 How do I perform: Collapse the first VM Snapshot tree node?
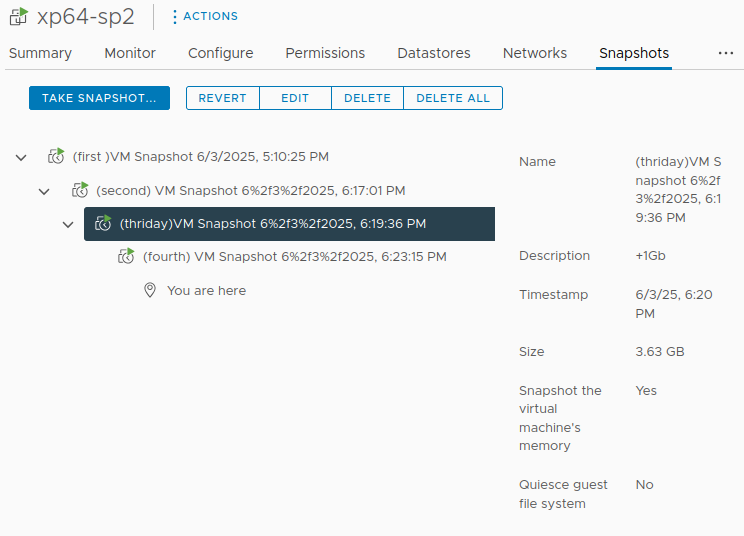(x=21, y=157)
